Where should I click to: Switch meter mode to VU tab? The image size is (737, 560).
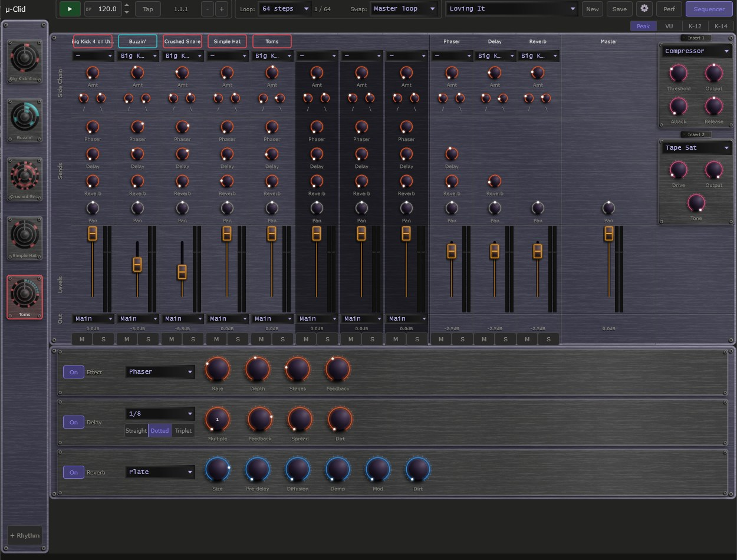(x=669, y=26)
